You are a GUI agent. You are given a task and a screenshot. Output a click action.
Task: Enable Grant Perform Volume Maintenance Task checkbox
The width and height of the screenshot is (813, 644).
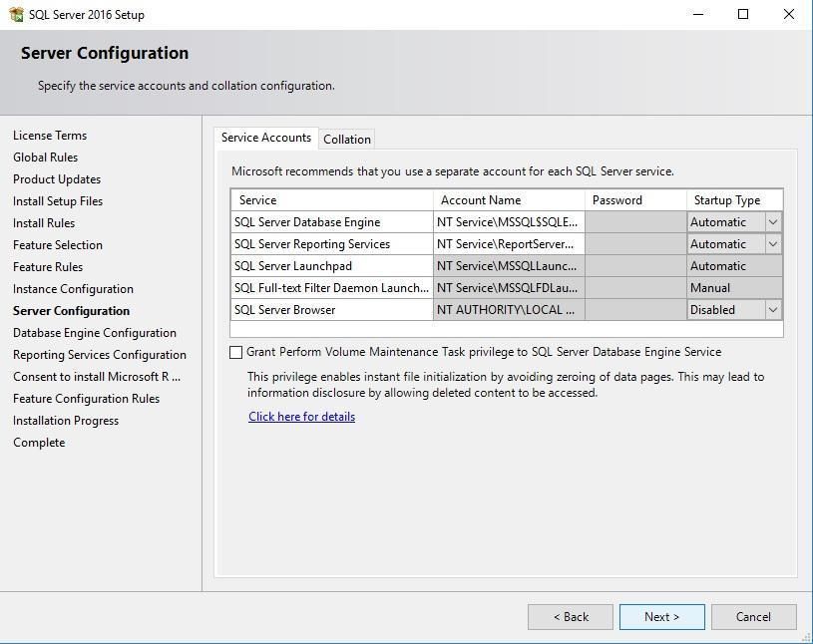pyautogui.click(x=236, y=352)
